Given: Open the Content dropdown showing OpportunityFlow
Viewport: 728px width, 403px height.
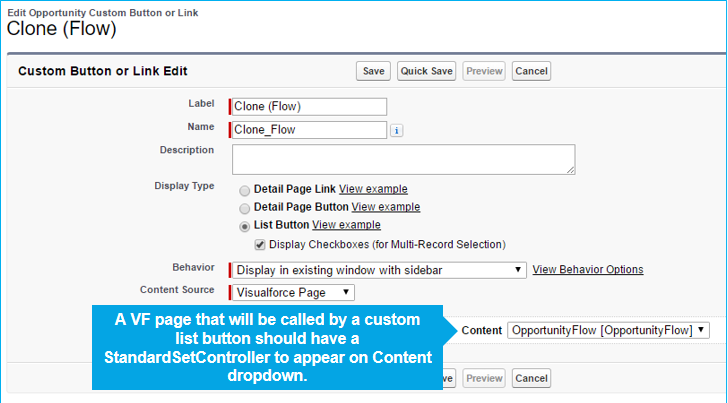Looking at the screenshot, I should coord(608,330).
